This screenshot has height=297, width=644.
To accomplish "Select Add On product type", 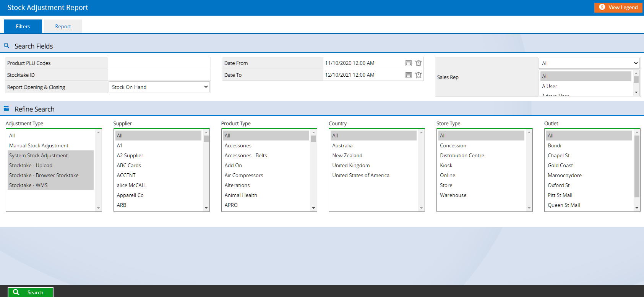I will point(266,165).
